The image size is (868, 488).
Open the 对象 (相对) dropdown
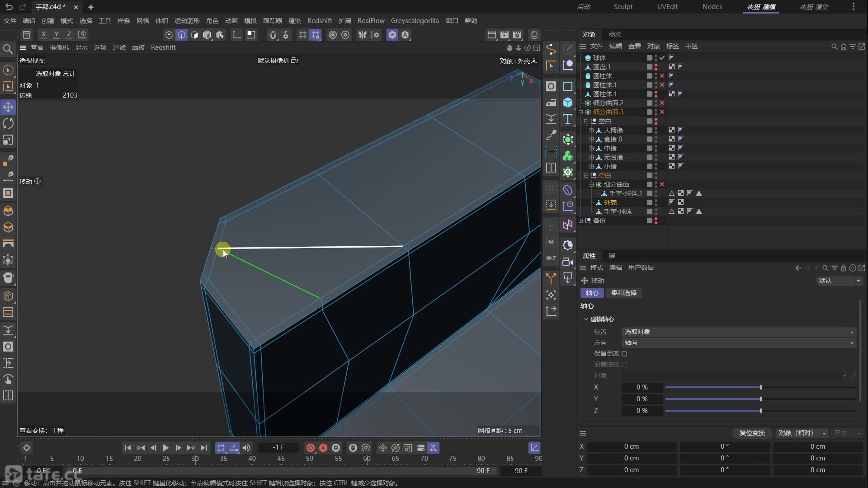point(802,433)
